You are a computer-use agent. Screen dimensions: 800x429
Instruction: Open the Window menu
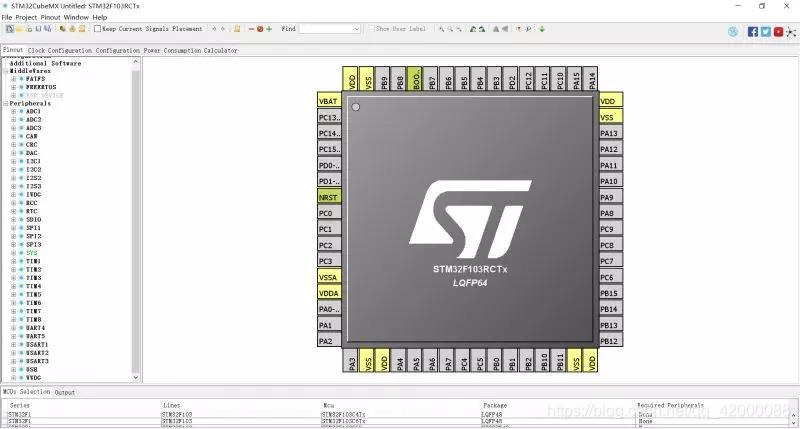76,17
